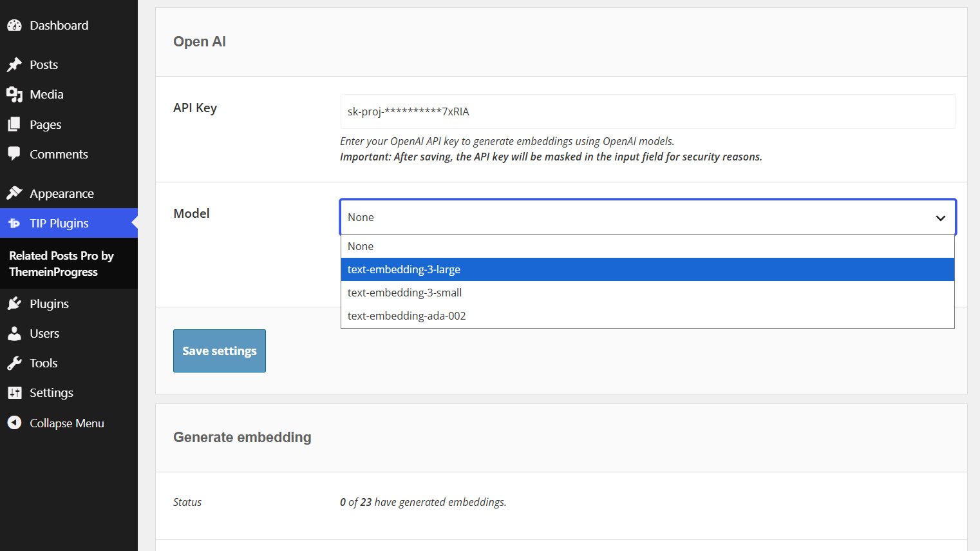Click the Collapse Menu arrow icon
Image resolution: width=980 pixels, height=551 pixels.
[x=14, y=423]
